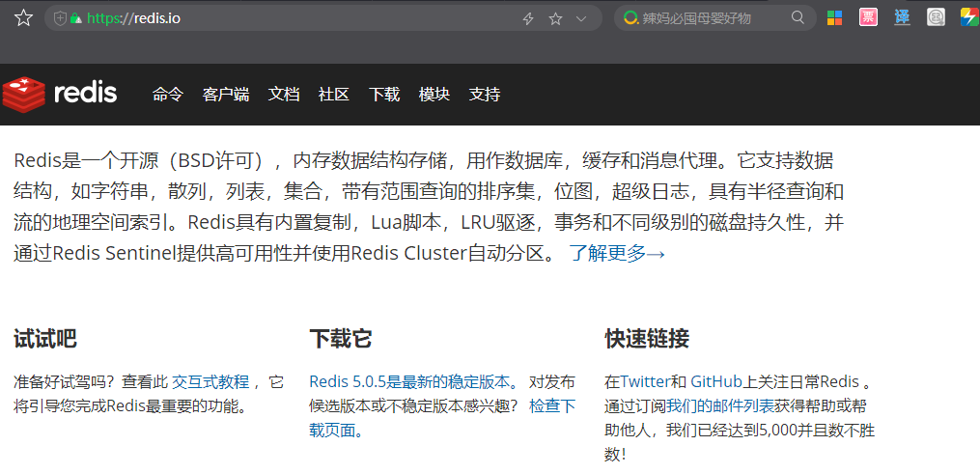Open the 交互式教程 link
The image size is (980, 474).
(x=210, y=381)
